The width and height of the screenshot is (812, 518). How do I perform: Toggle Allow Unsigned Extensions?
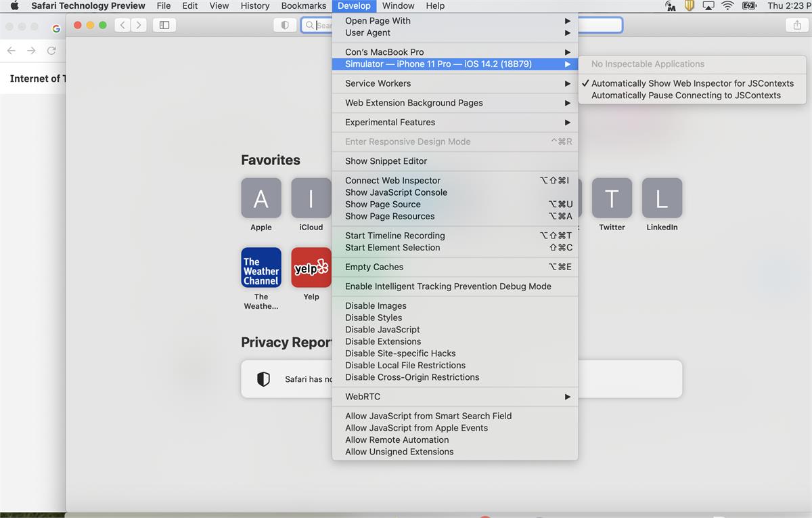(x=455, y=452)
